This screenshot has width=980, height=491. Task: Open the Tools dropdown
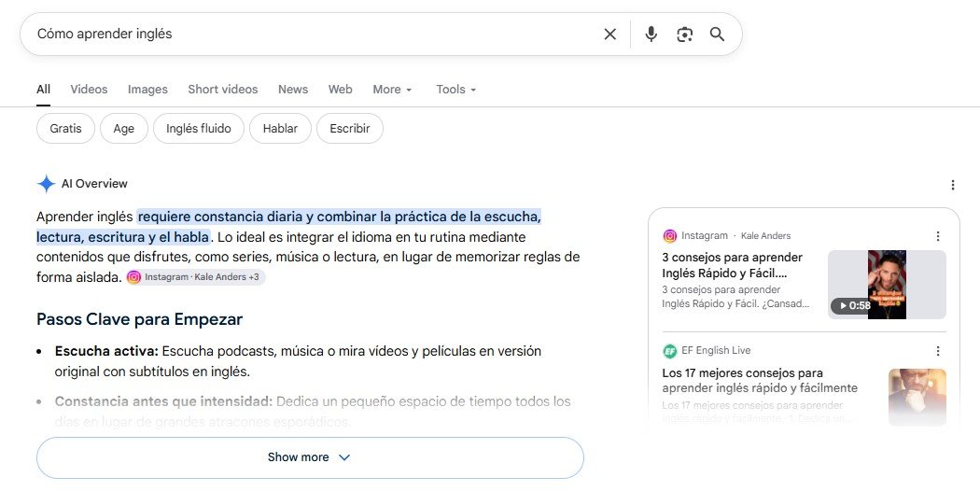pos(455,90)
